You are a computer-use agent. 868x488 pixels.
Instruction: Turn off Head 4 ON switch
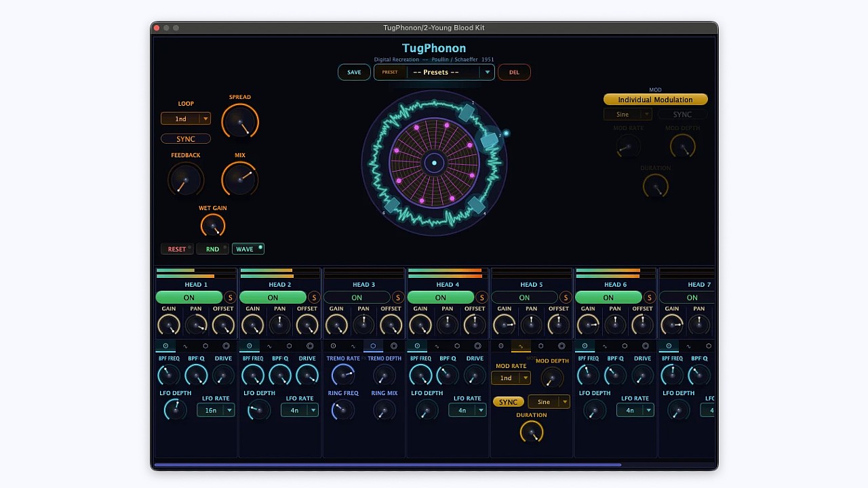441,298
